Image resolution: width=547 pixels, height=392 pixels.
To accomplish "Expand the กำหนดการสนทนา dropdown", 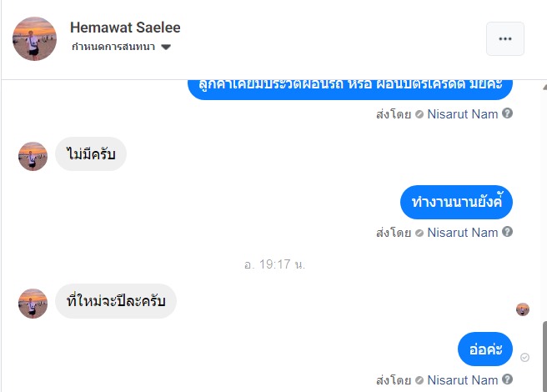I will 165,47.
